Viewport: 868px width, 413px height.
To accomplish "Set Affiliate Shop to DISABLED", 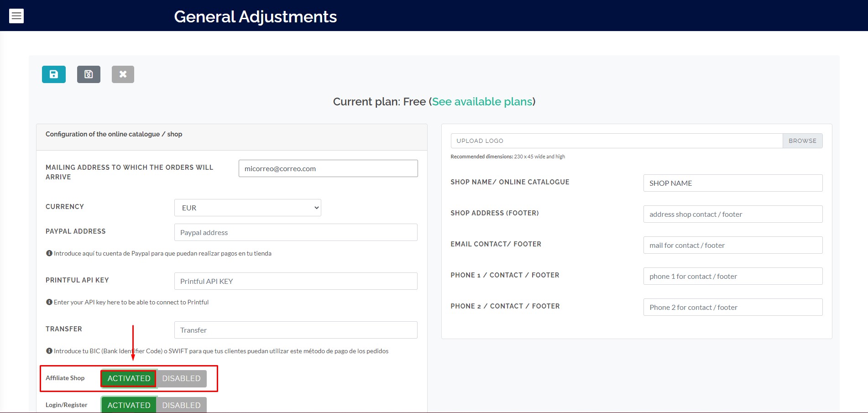I will click(x=182, y=378).
